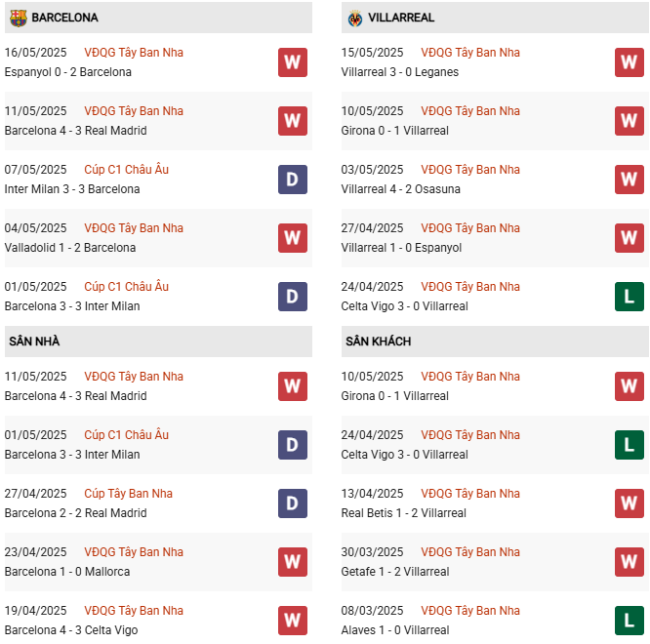Click W badge for Villarreal 4-2 Osasuna
Screen dimensions: 650x644
click(630, 180)
